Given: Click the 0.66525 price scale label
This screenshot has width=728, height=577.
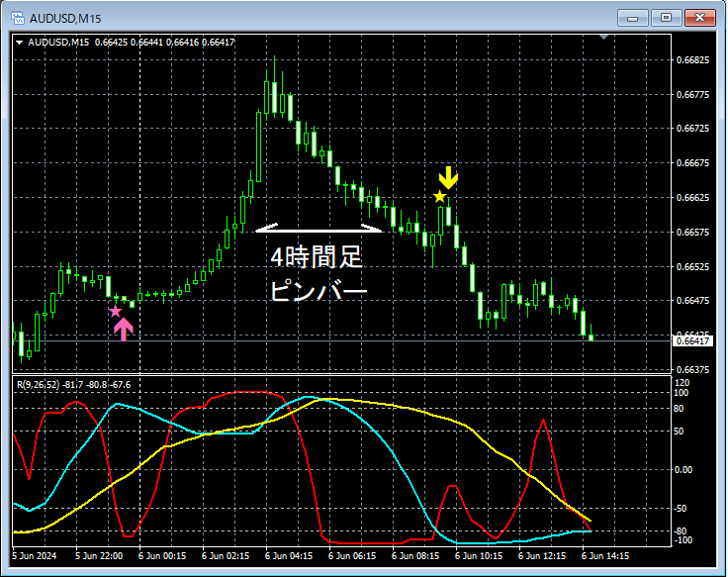Looking at the screenshot, I should coord(692,266).
